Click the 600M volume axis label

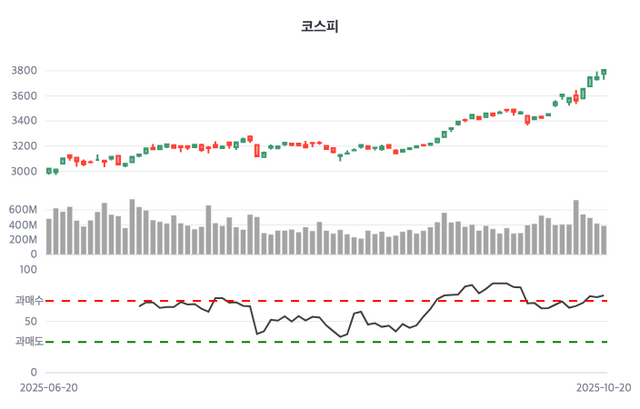click(x=22, y=210)
